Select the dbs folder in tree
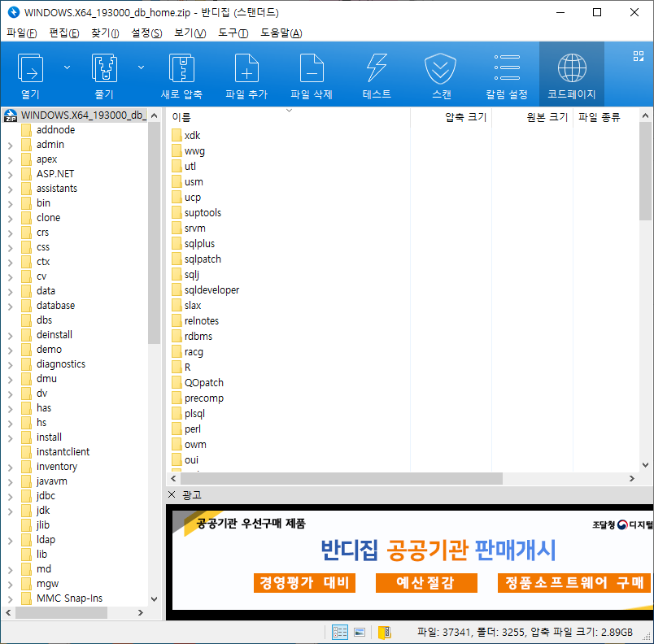Screen dimensions: 654x644 pos(44,320)
